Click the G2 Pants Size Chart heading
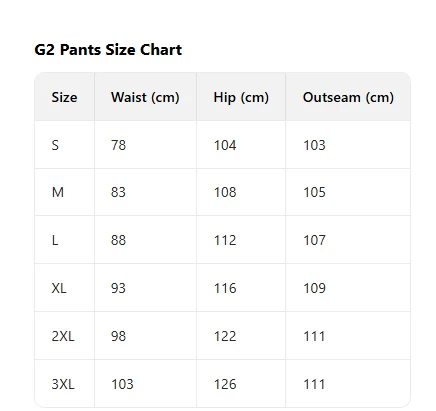Image resolution: width=436 pixels, height=411 pixels. (x=108, y=50)
